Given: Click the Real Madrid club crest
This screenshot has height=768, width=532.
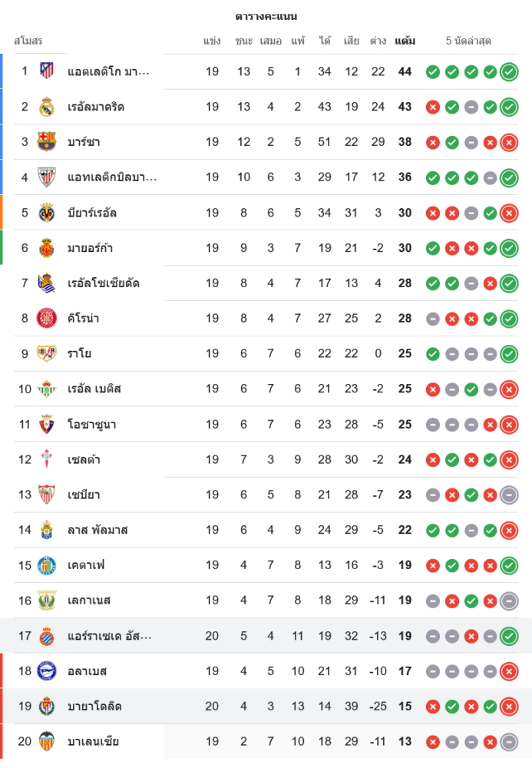Looking at the screenshot, I should 47,107.
